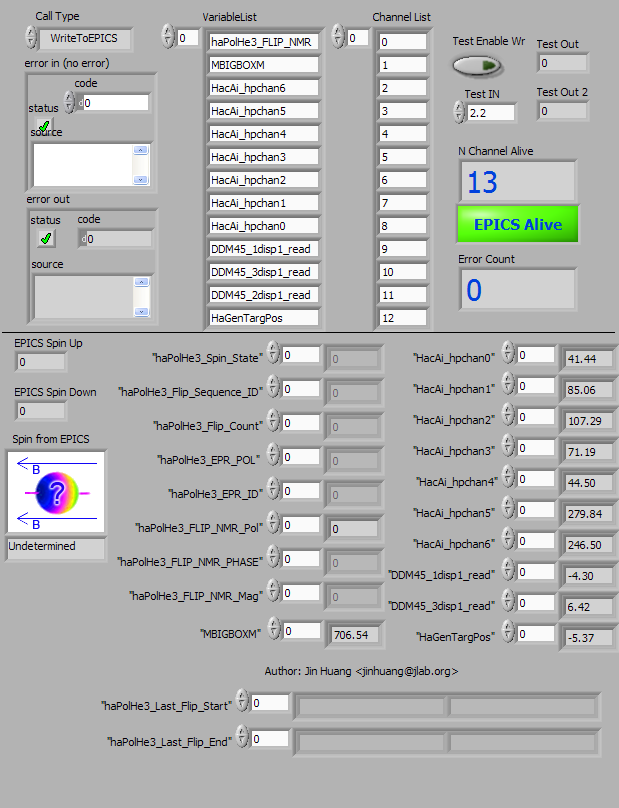This screenshot has width=619, height=808.
Task: Click the HaGenTargPos stepper arrows
Action: (x=508, y=633)
